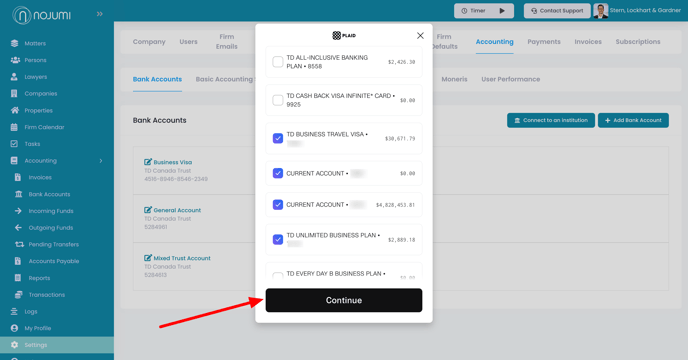Click the Business Visa edit icon
The height and width of the screenshot is (360, 688).
tap(148, 162)
